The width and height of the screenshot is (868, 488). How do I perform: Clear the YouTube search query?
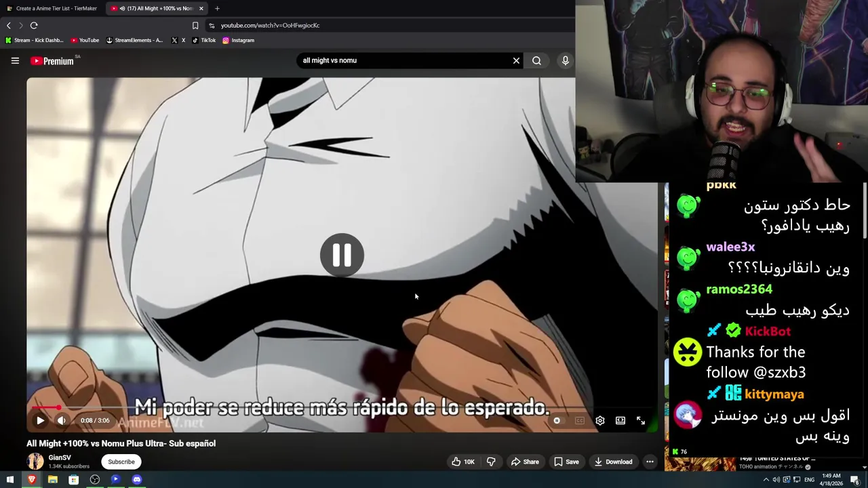pos(516,60)
